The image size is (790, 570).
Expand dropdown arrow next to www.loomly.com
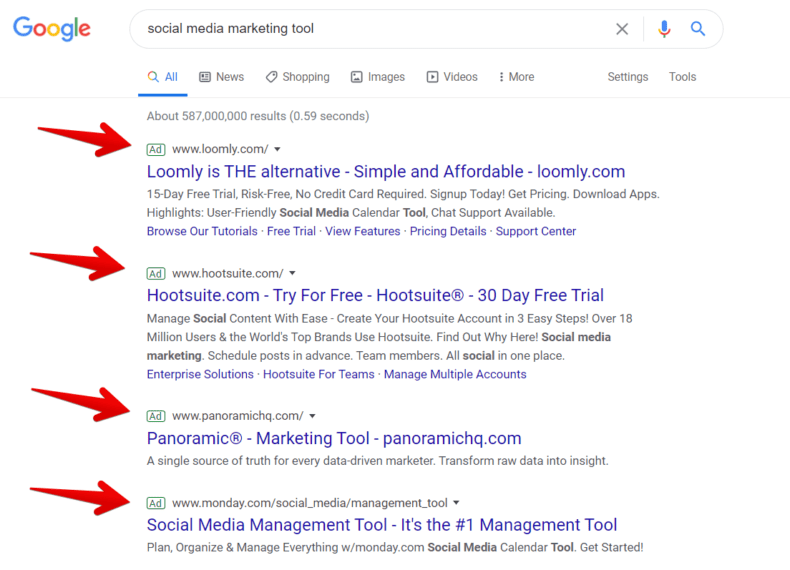coord(277,150)
